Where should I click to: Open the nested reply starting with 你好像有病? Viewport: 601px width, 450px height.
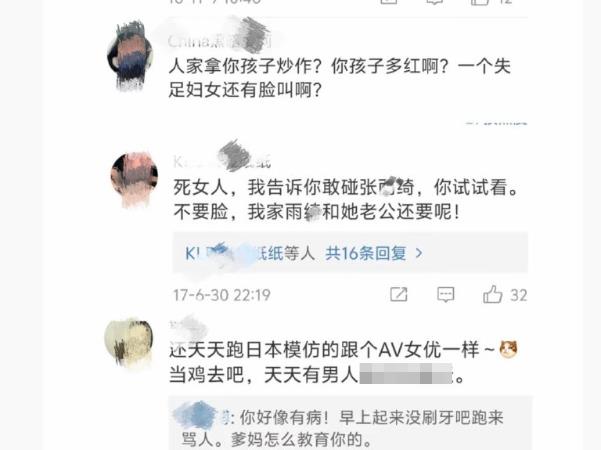pos(342,429)
